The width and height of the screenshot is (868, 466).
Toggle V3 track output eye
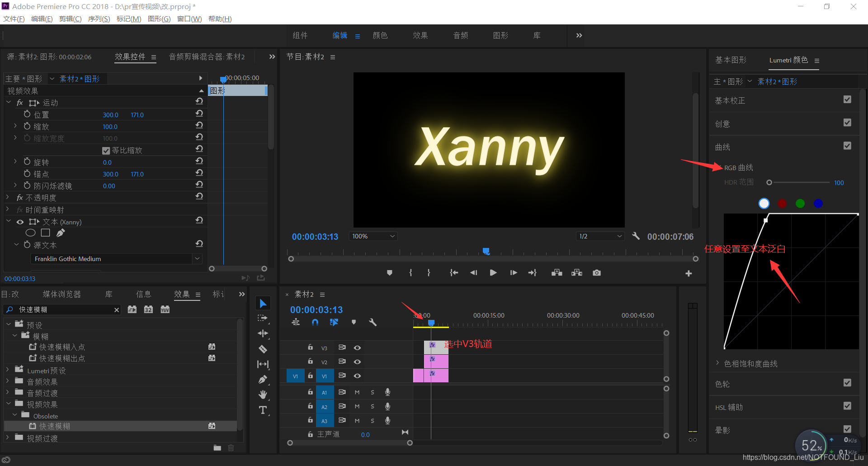pyautogui.click(x=357, y=348)
